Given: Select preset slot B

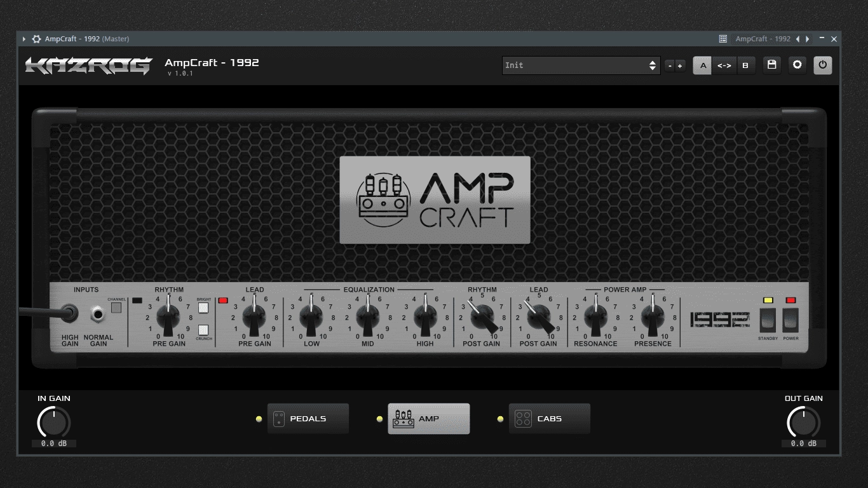Looking at the screenshot, I should (745, 65).
